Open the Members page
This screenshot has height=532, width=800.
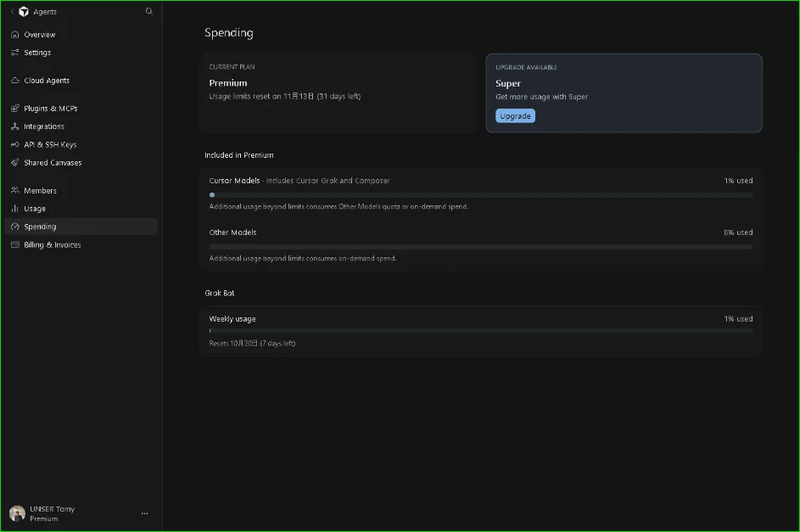point(81,191)
